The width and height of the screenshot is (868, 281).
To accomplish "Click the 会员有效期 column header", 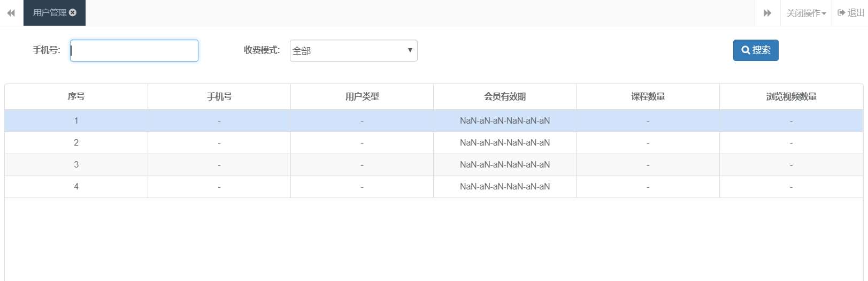I will pos(505,97).
